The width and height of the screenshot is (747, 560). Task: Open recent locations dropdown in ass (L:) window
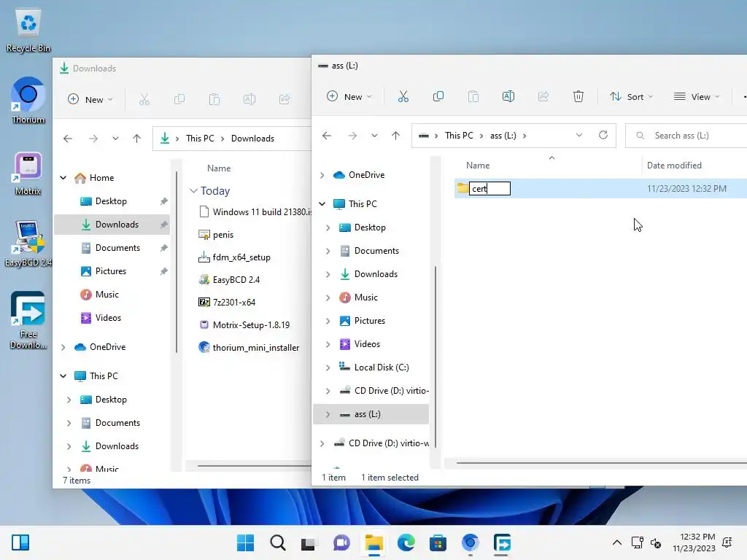374,136
